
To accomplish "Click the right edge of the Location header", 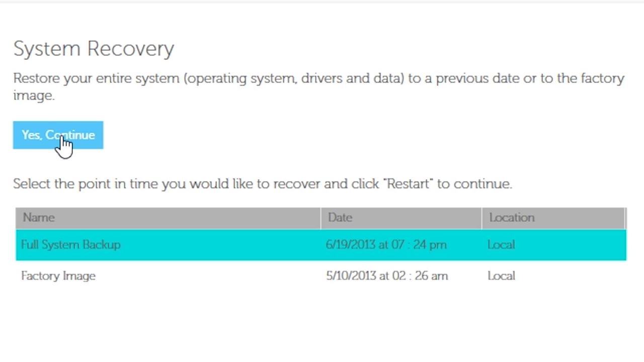I will click(624, 218).
